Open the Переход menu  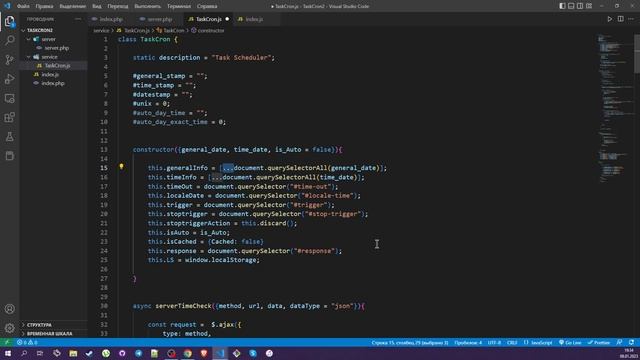(x=118, y=6)
